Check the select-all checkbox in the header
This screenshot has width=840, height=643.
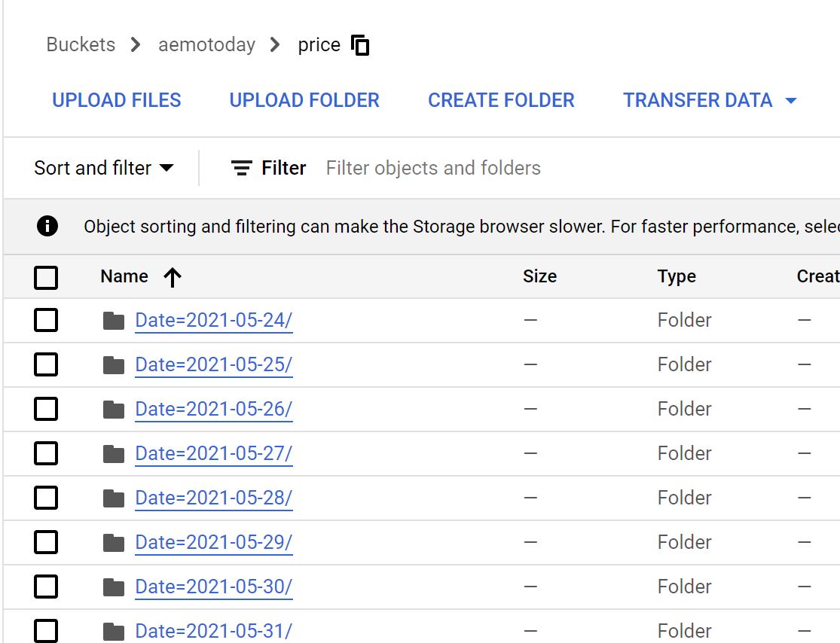click(46, 277)
